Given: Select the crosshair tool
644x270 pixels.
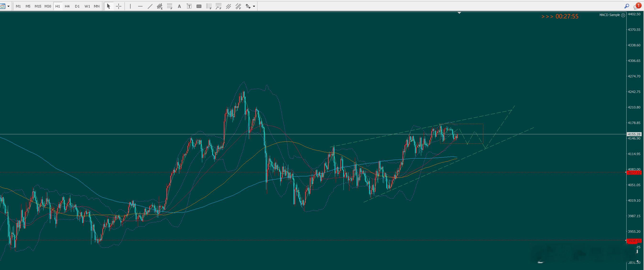Looking at the screenshot, I should (x=119, y=6).
